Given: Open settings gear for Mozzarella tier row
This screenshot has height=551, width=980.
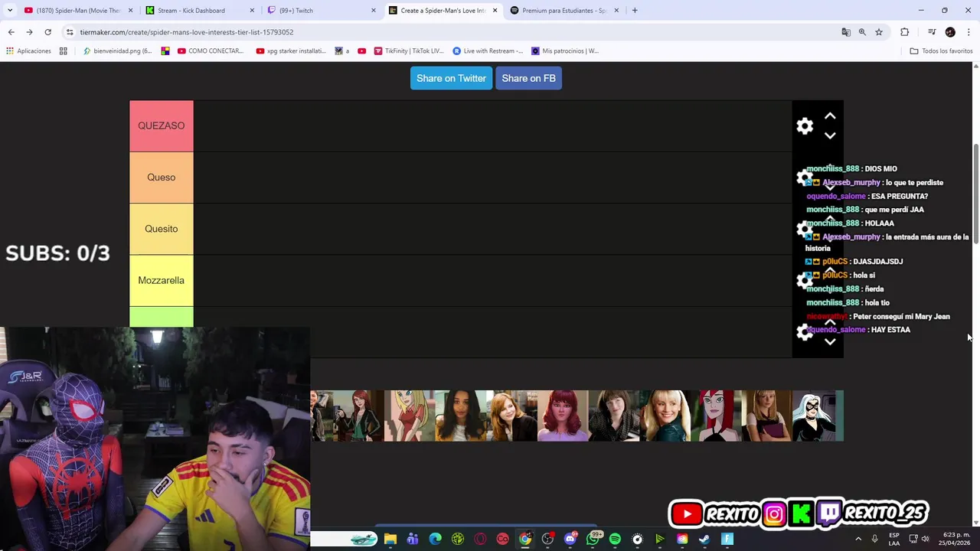Looking at the screenshot, I should coord(805,281).
